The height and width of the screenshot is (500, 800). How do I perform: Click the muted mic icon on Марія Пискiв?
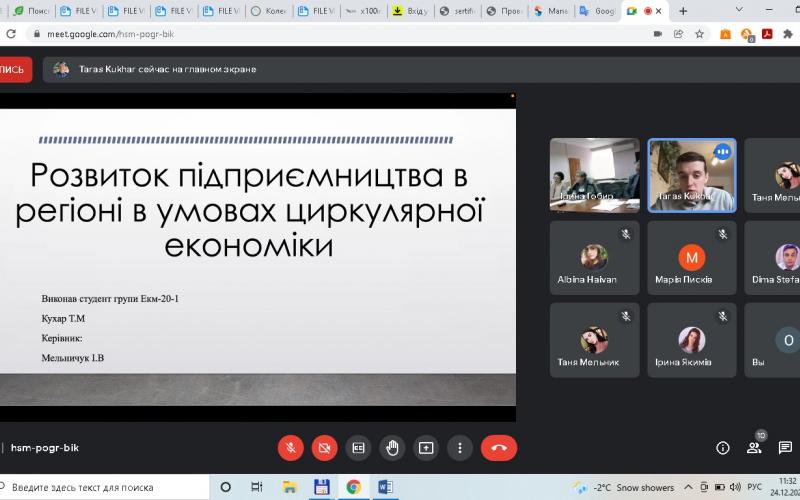(723, 234)
